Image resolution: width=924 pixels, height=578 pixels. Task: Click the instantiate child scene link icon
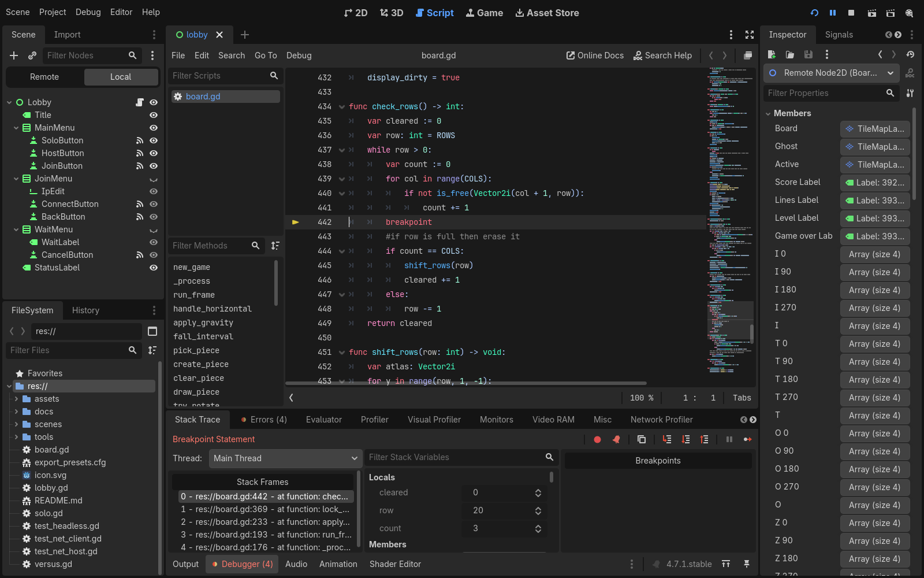point(32,55)
